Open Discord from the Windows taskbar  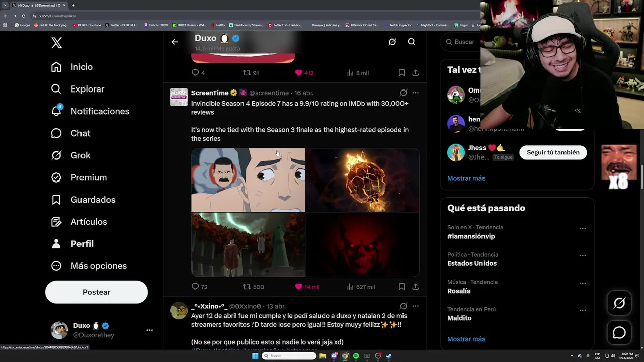(334, 356)
